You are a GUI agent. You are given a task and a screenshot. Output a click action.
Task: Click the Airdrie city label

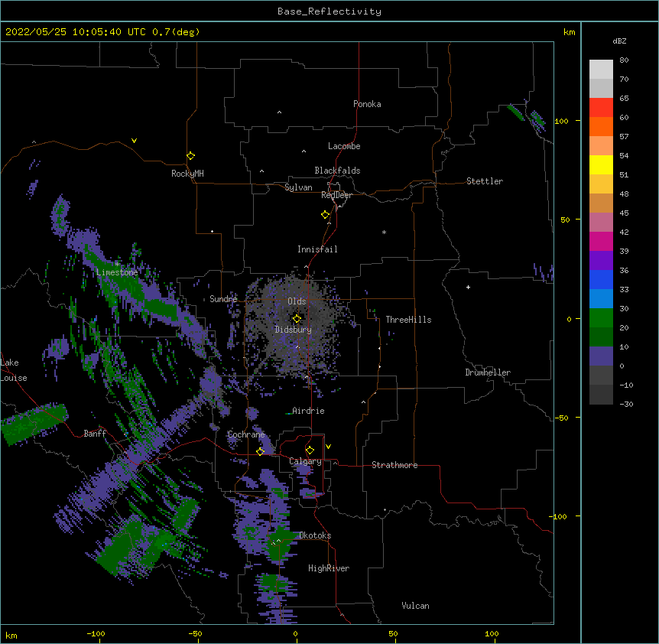tap(308, 411)
